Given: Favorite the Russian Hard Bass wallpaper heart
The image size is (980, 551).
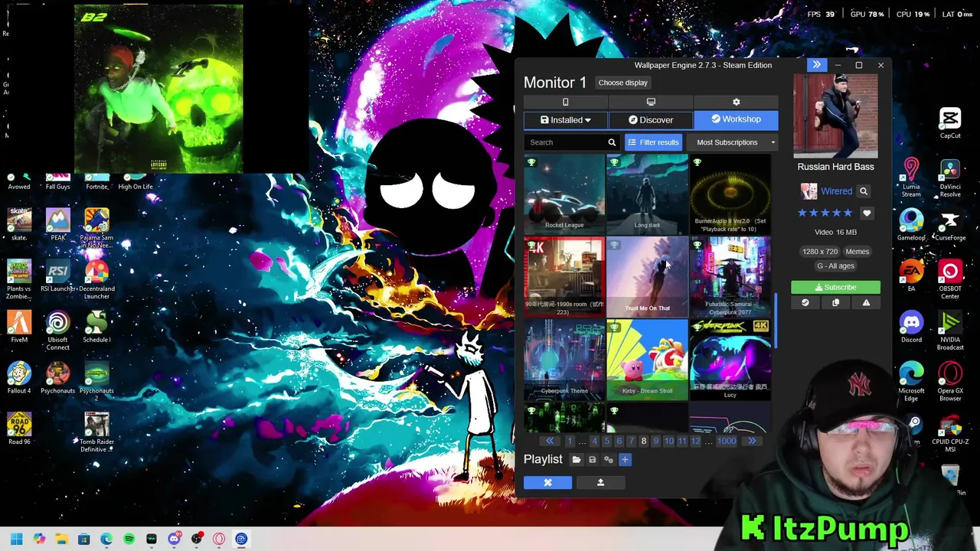Looking at the screenshot, I should click(867, 213).
